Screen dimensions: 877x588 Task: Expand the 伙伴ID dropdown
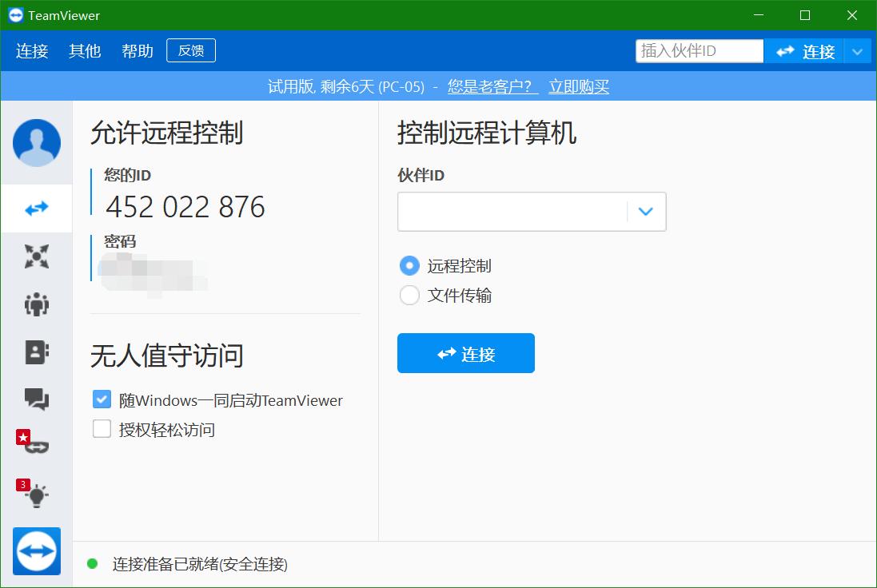(646, 211)
